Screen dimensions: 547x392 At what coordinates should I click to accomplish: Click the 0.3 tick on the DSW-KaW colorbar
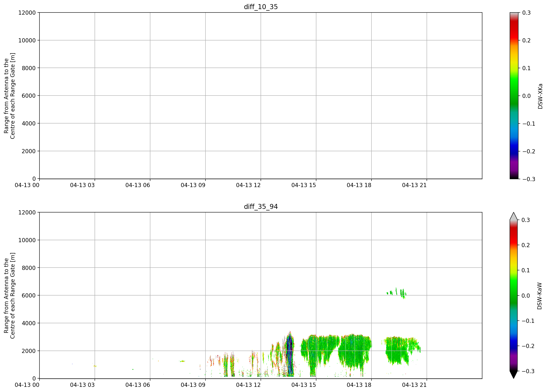(526, 220)
